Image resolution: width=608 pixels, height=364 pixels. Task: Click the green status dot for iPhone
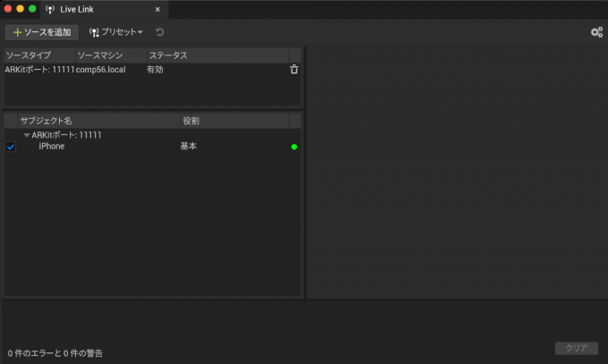(294, 147)
